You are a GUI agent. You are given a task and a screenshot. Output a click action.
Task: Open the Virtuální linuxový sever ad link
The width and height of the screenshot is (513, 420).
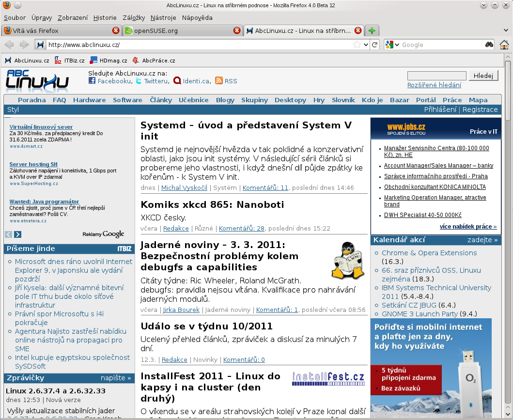(x=41, y=127)
